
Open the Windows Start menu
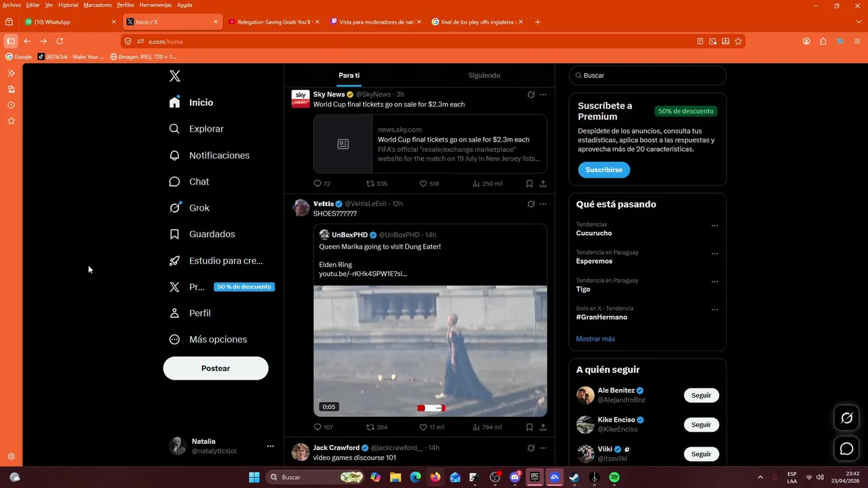pos(254,477)
